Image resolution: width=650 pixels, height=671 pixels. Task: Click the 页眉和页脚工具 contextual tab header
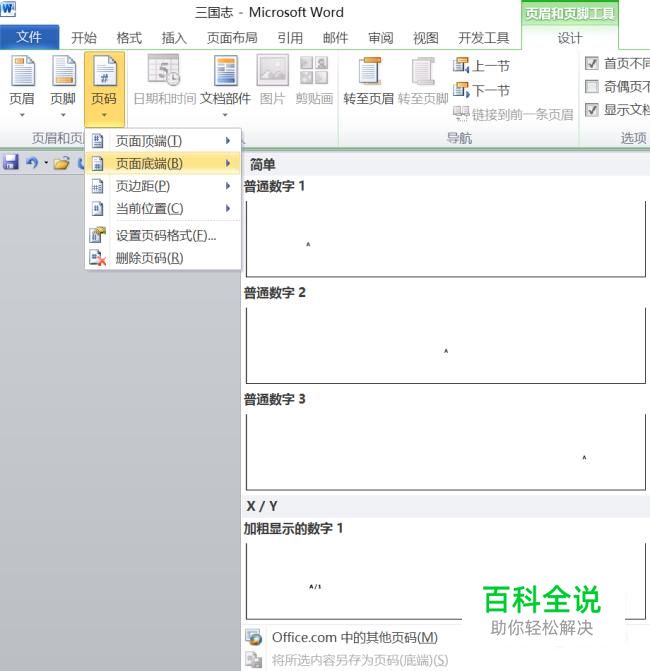[570, 14]
